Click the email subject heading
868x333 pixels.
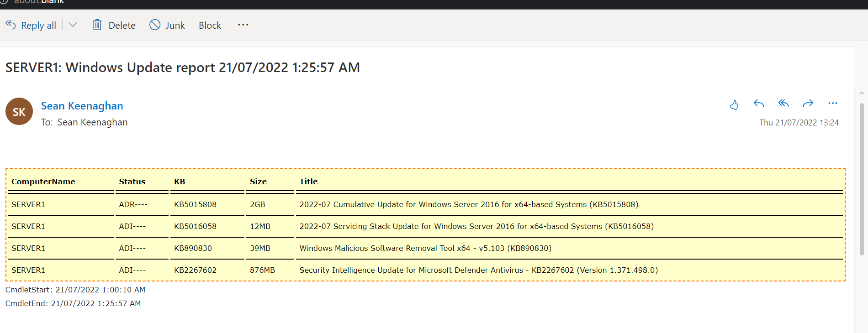point(182,68)
